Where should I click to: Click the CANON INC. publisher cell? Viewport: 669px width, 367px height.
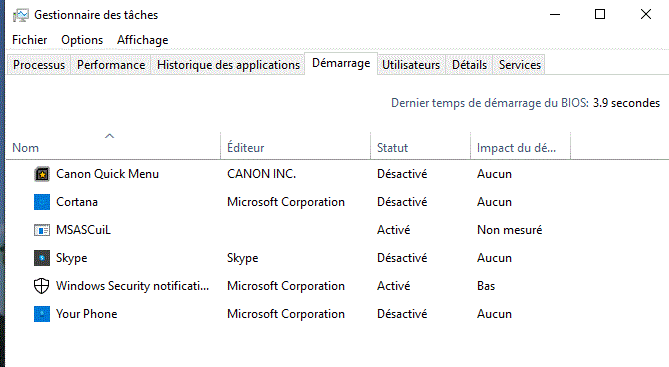click(262, 174)
